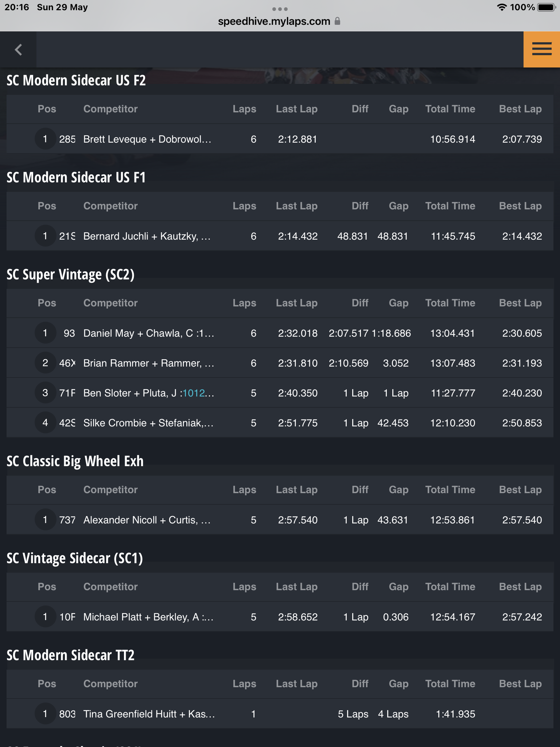Click Total Time header in SC2 table
Screen dimensions: 560x747
(x=450, y=303)
